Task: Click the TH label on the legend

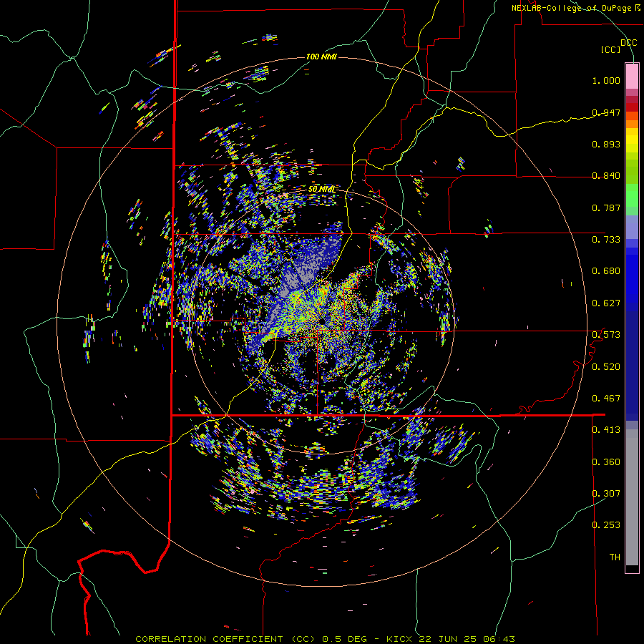Action: point(615,557)
